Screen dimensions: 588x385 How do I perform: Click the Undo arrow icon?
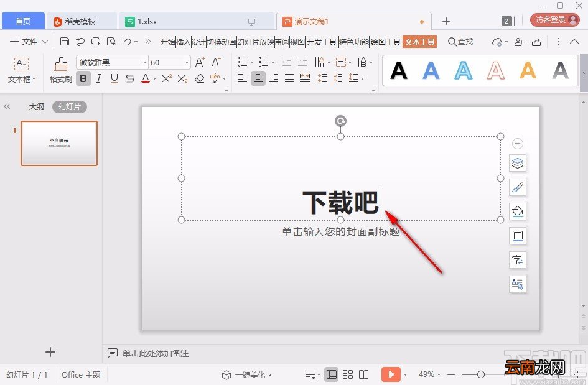click(127, 41)
